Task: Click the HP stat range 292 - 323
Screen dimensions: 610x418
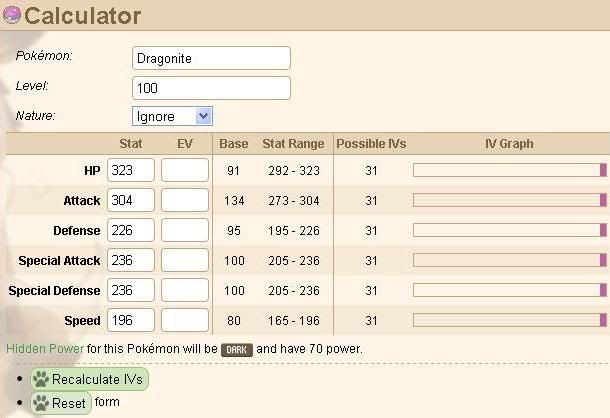Action: (x=294, y=170)
